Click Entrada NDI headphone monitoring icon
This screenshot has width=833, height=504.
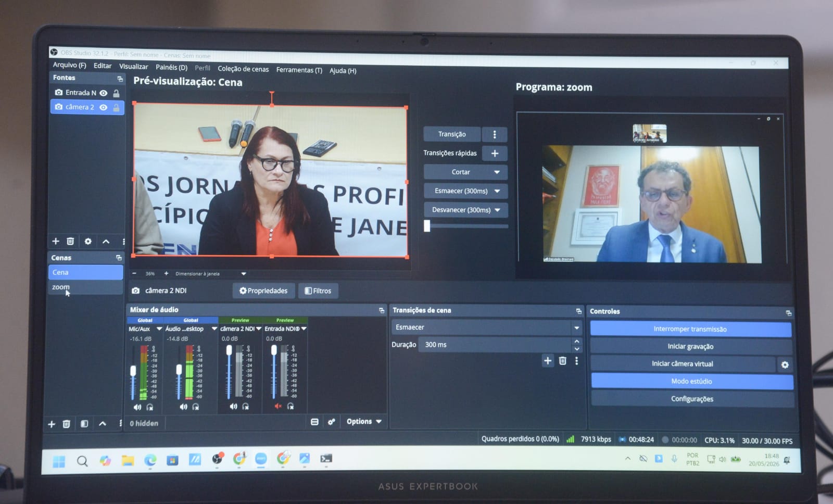coord(291,406)
